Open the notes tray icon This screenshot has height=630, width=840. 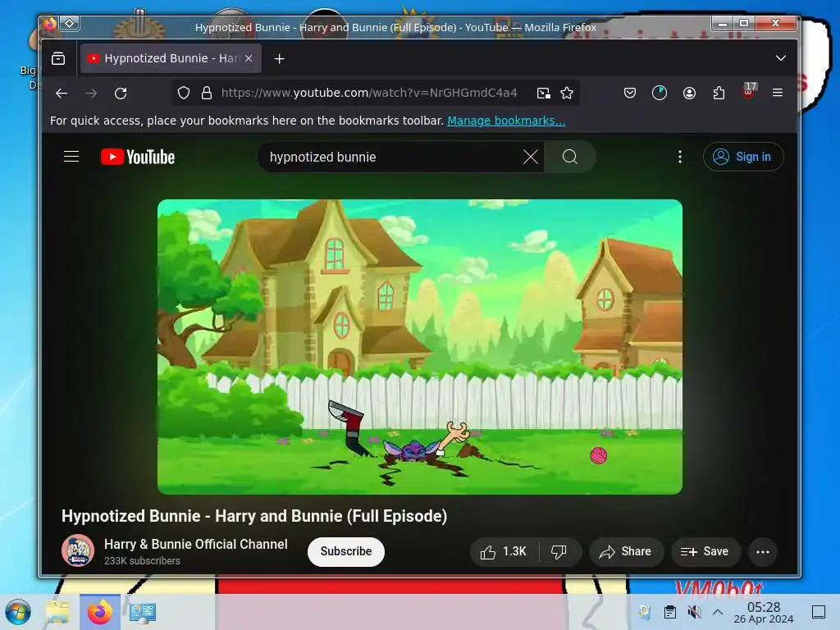pos(645,612)
